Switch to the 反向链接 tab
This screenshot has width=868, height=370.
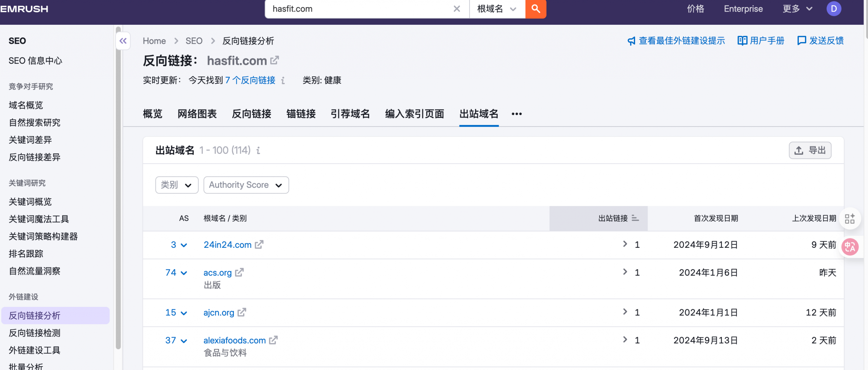pos(252,114)
